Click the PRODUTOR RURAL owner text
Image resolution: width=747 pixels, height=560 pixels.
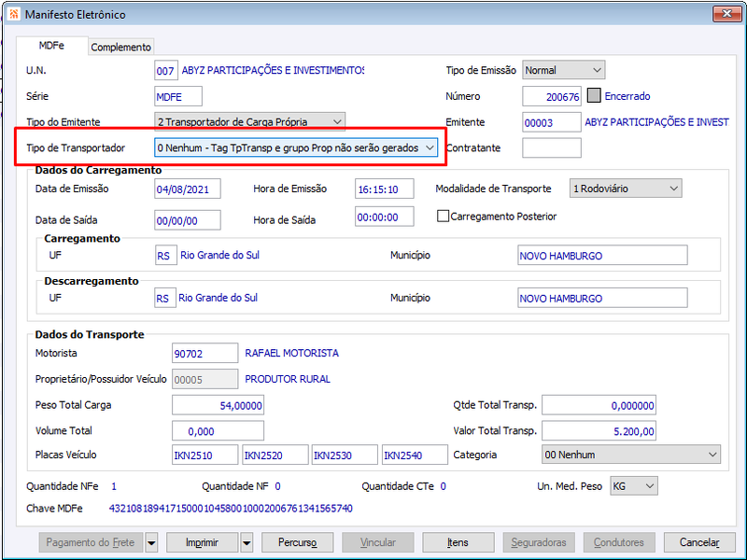[288, 379]
